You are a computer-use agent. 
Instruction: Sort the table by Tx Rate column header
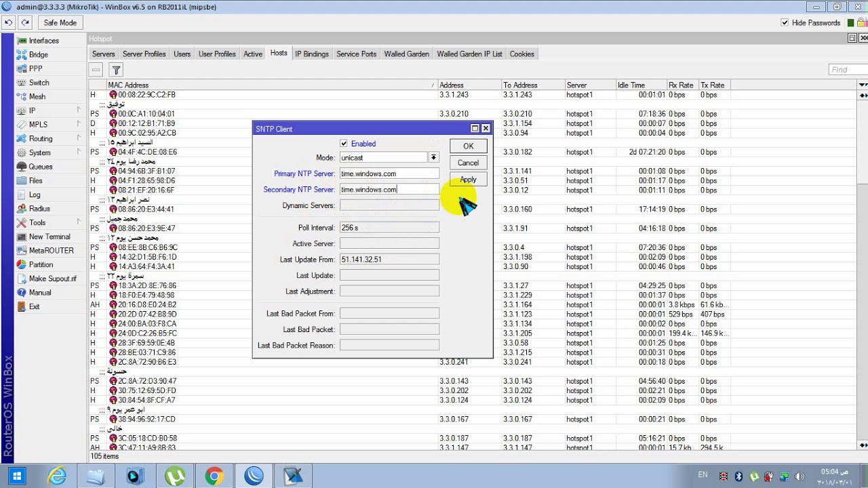(x=714, y=85)
